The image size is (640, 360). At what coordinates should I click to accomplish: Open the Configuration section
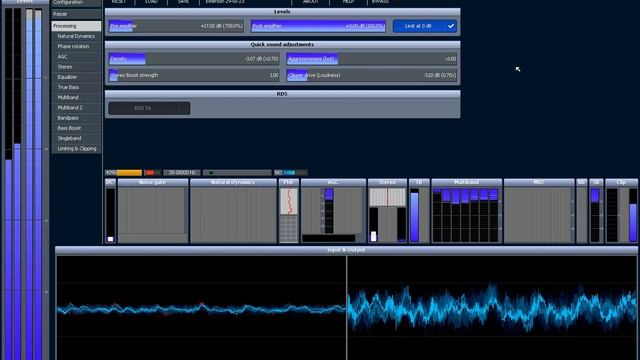tap(76, 3)
